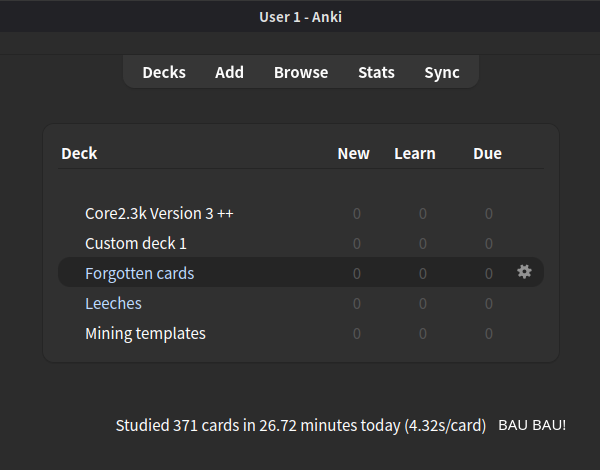
Task: Go to the Decks screen
Action: (x=164, y=72)
